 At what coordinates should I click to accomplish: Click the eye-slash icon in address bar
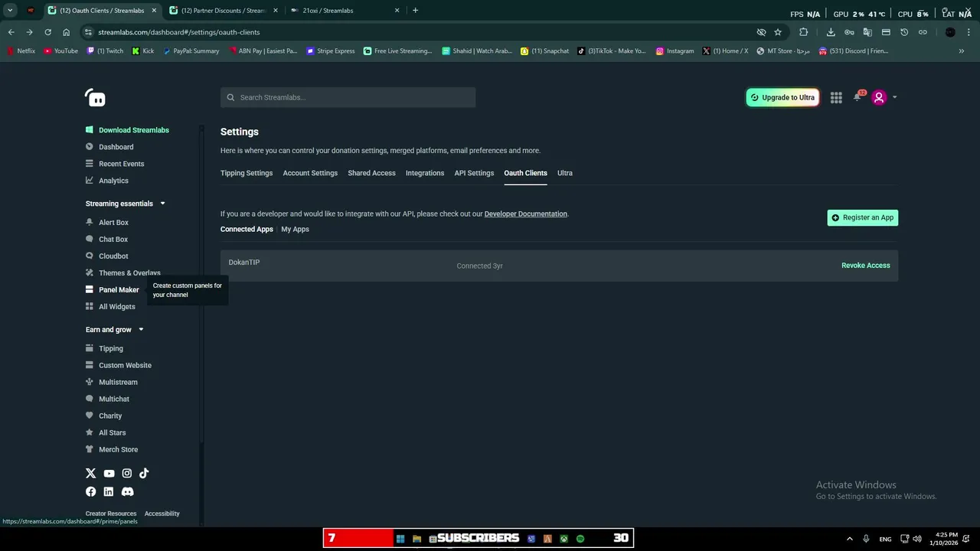761,32
